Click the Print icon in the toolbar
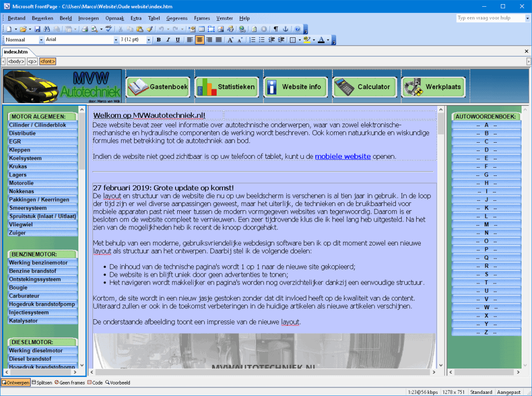 point(84,29)
